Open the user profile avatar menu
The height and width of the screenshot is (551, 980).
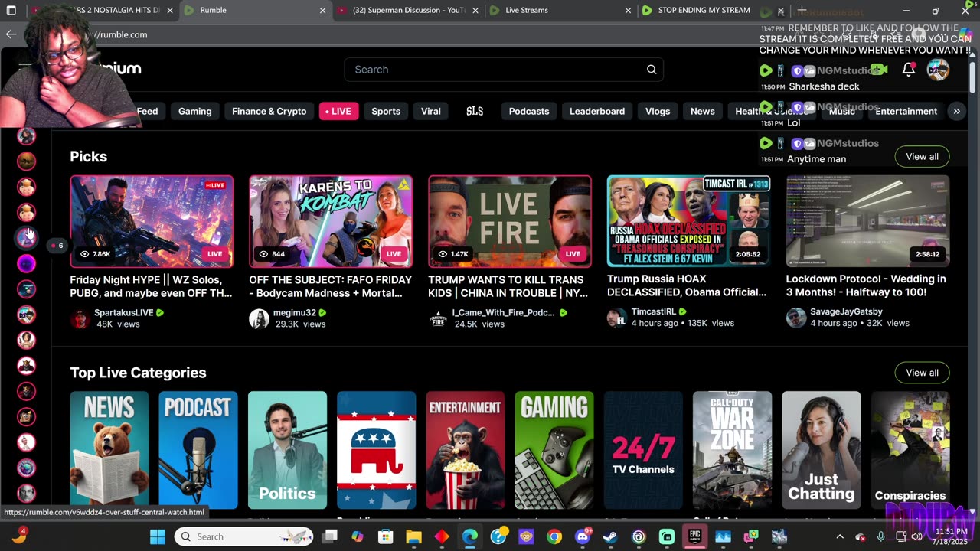coord(938,70)
